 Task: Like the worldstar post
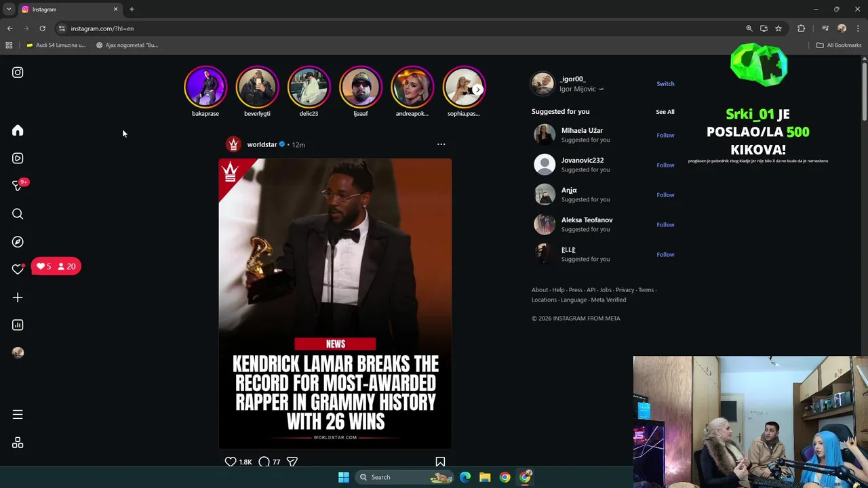click(231, 462)
